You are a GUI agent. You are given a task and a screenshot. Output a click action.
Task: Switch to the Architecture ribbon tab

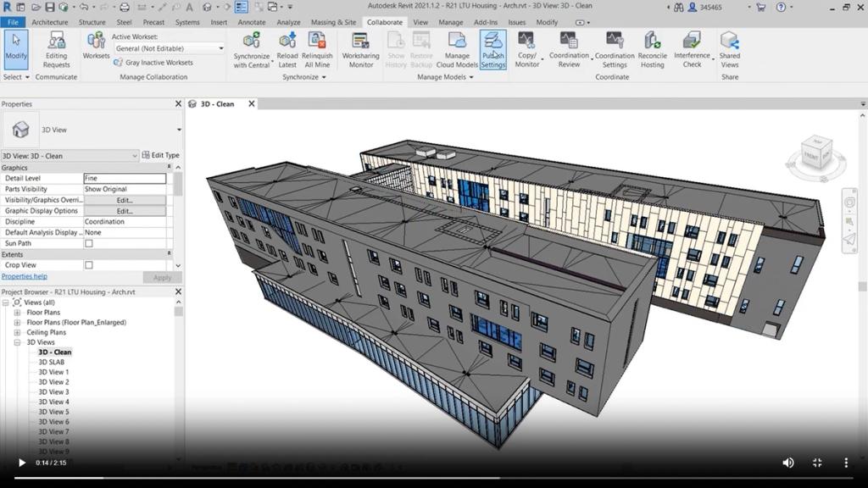49,22
